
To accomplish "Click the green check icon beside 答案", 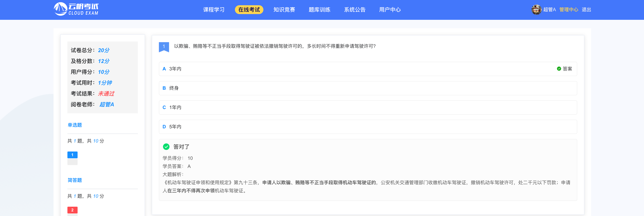I will 559,69.
